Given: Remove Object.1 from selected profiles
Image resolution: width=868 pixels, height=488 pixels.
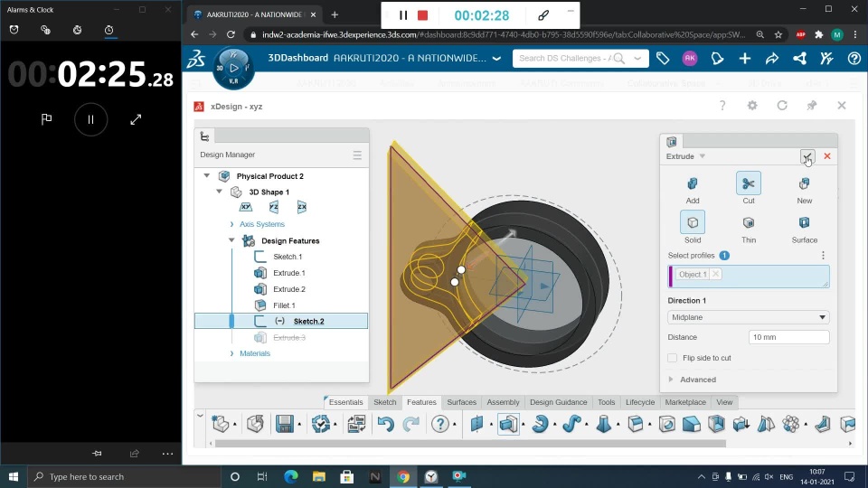Looking at the screenshot, I should [x=716, y=274].
